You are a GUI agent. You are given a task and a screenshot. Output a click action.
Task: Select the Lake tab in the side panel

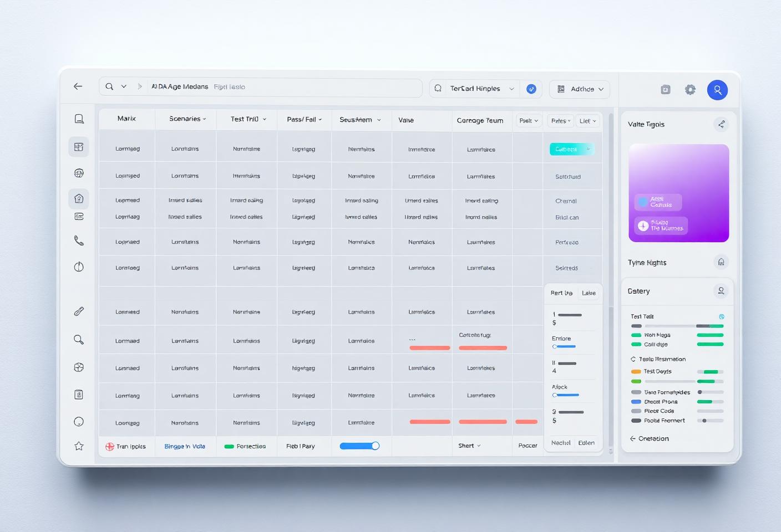click(589, 293)
